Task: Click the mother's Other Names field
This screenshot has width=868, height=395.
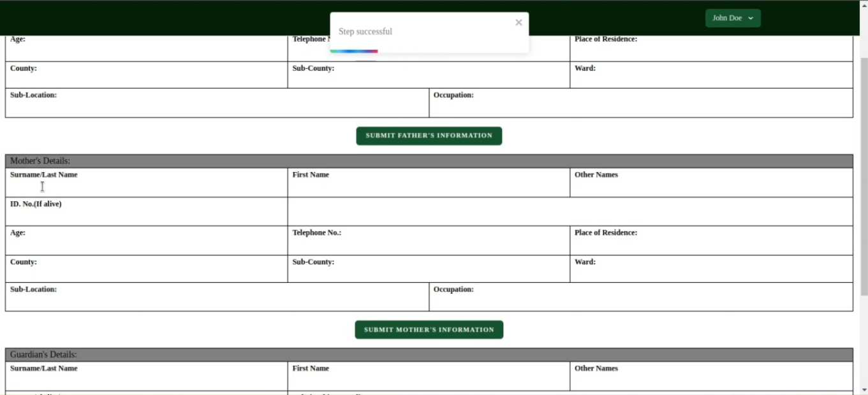Action: click(702, 187)
